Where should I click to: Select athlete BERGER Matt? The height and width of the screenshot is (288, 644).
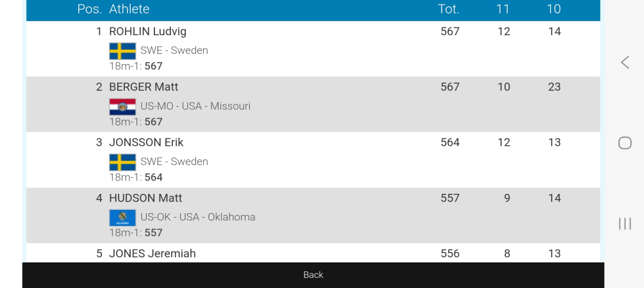point(144,87)
